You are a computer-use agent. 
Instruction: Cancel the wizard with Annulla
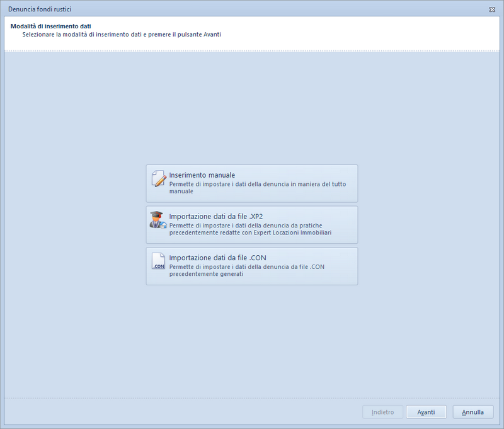(473, 412)
